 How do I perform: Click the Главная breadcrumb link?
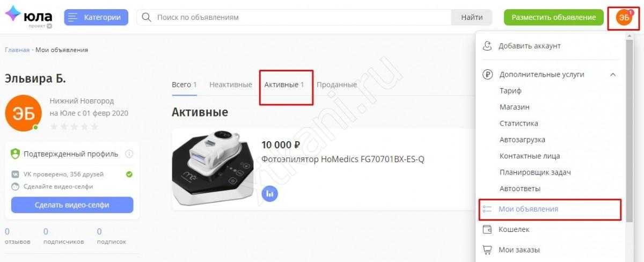tap(17, 50)
